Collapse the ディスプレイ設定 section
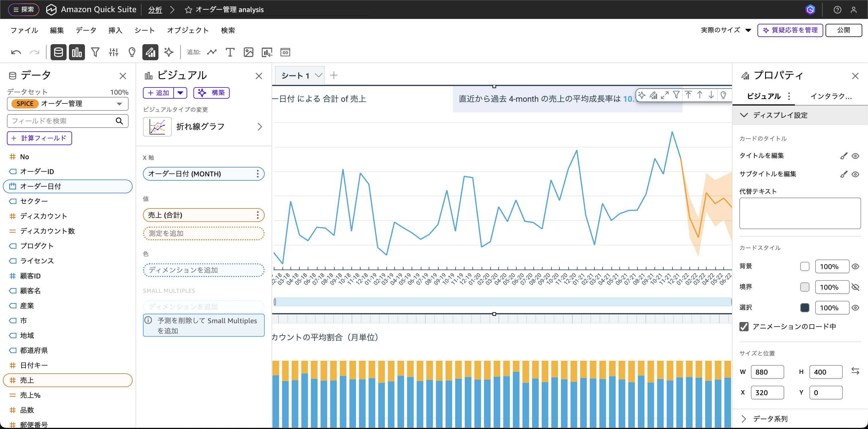The height and width of the screenshot is (429, 868). (x=744, y=115)
